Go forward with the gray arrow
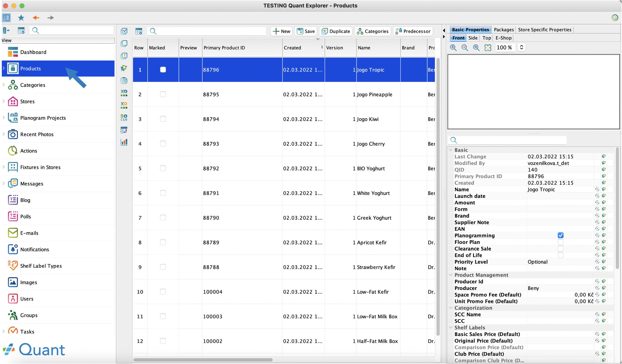Viewport: 622px width, 364px height. point(51,18)
